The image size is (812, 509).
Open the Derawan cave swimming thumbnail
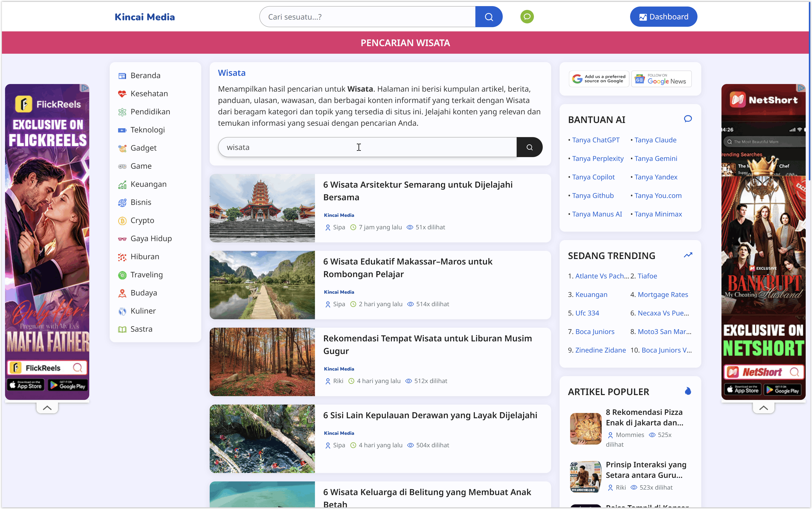pos(262,439)
